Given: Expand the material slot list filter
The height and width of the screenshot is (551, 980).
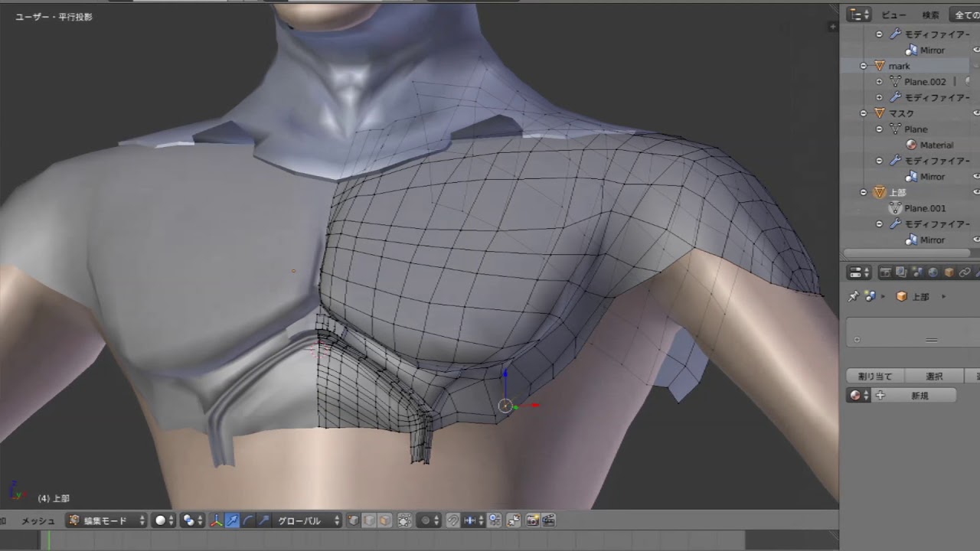Looking at the screenshot, I should 857,340.
